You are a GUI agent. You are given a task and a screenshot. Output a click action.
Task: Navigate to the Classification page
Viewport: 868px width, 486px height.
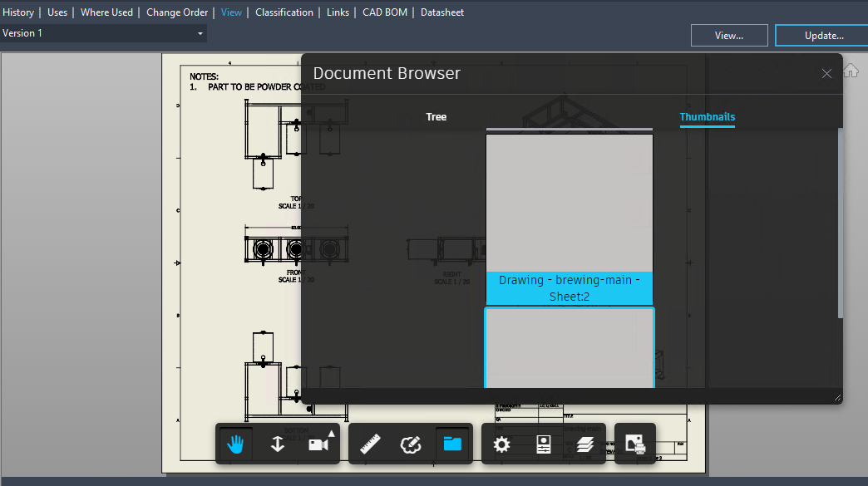coord(284,12)
